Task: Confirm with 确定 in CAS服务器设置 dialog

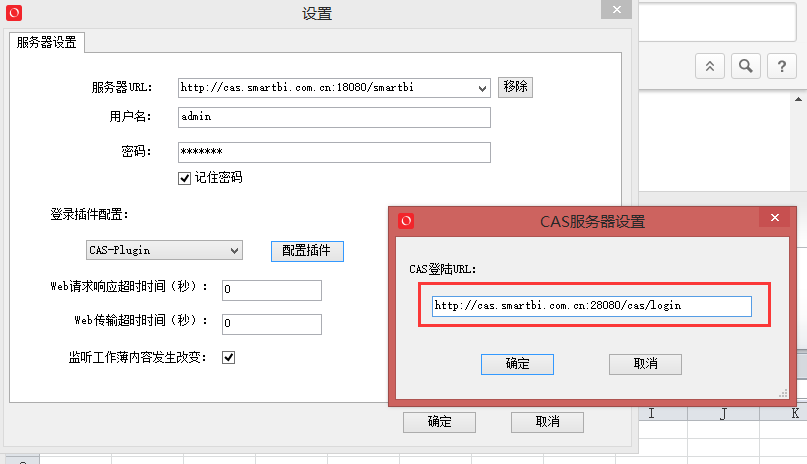Action: [x=517, y=364]
